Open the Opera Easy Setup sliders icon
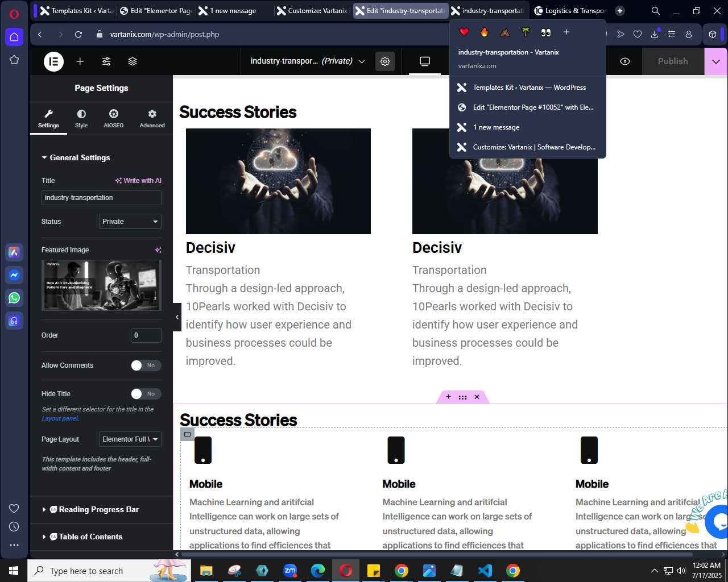 [x=672, y=34]
